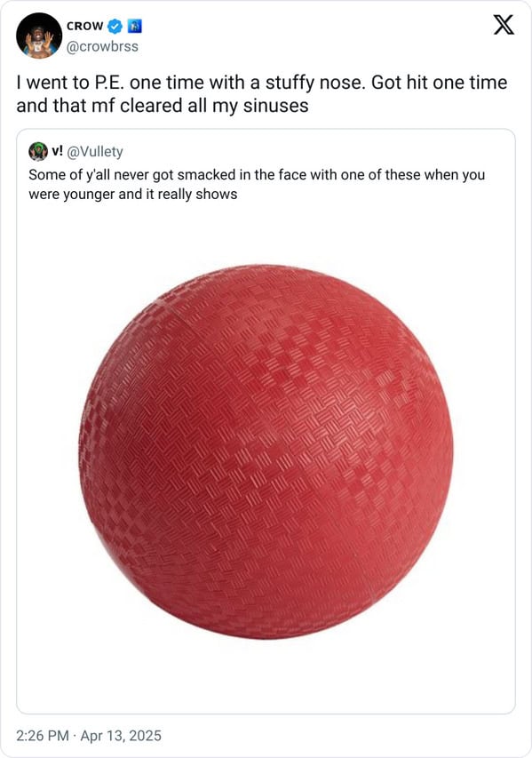This screenshot has height=758, width=532.
Task: Click the line "and that mf cleared all my sinuses"
Action: coord(163,106)
